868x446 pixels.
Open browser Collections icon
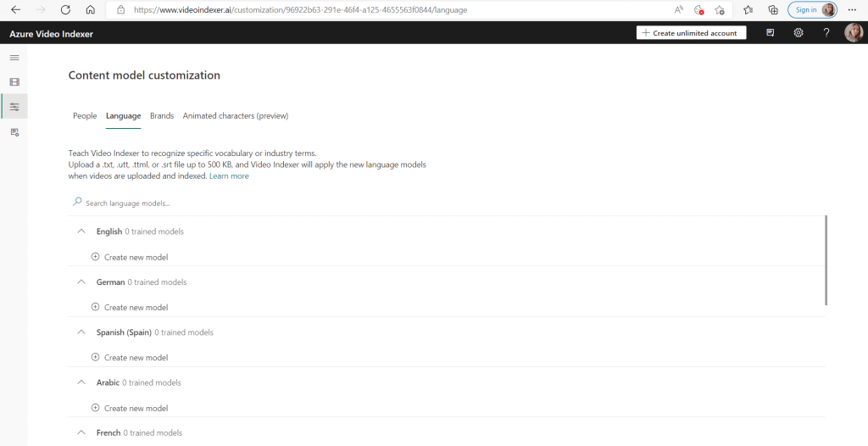click(x=773, y=9)
